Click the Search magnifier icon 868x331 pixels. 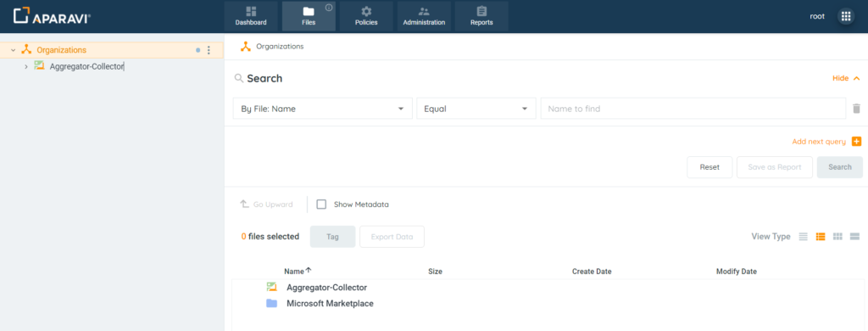(x=239, y=78)
